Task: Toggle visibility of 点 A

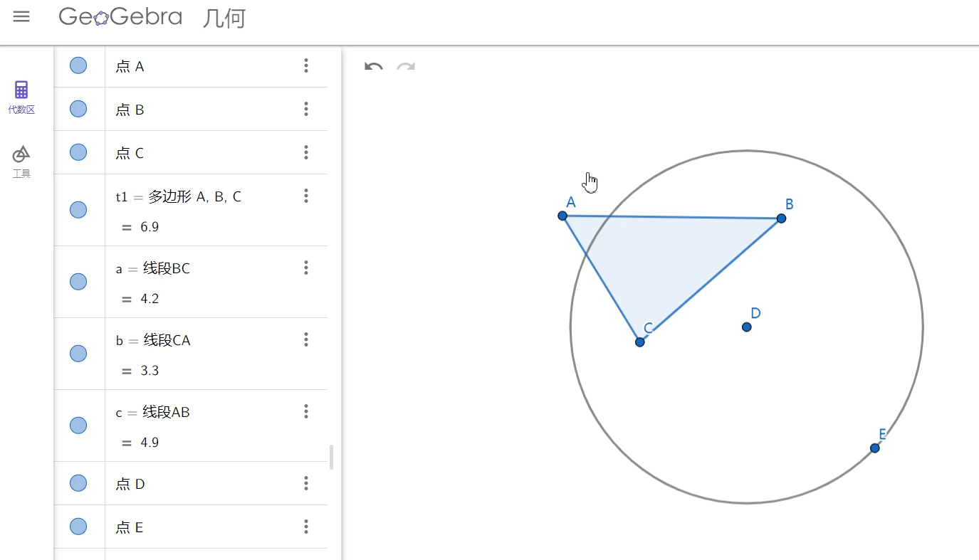Action: pyautogui.click(x=78, y=65)
